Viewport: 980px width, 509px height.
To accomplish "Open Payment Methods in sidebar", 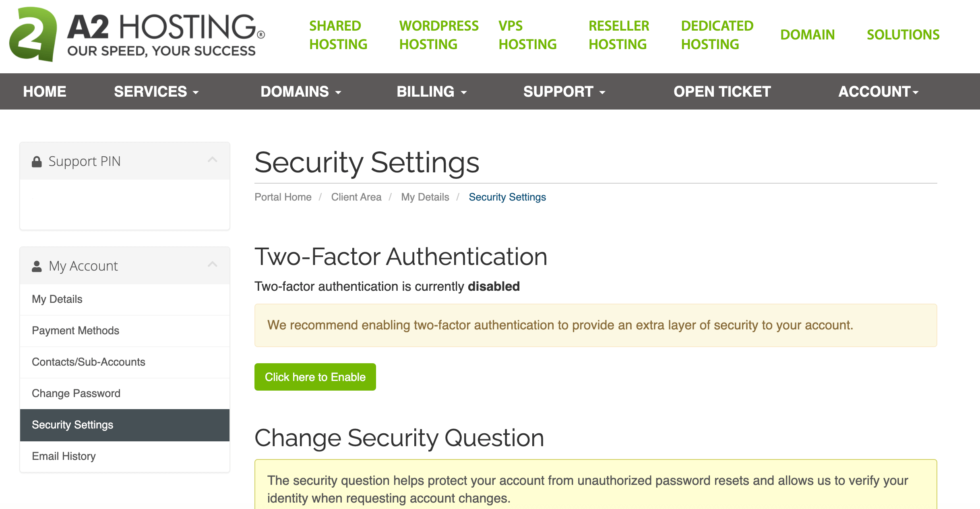I will [x=76, y=331].
